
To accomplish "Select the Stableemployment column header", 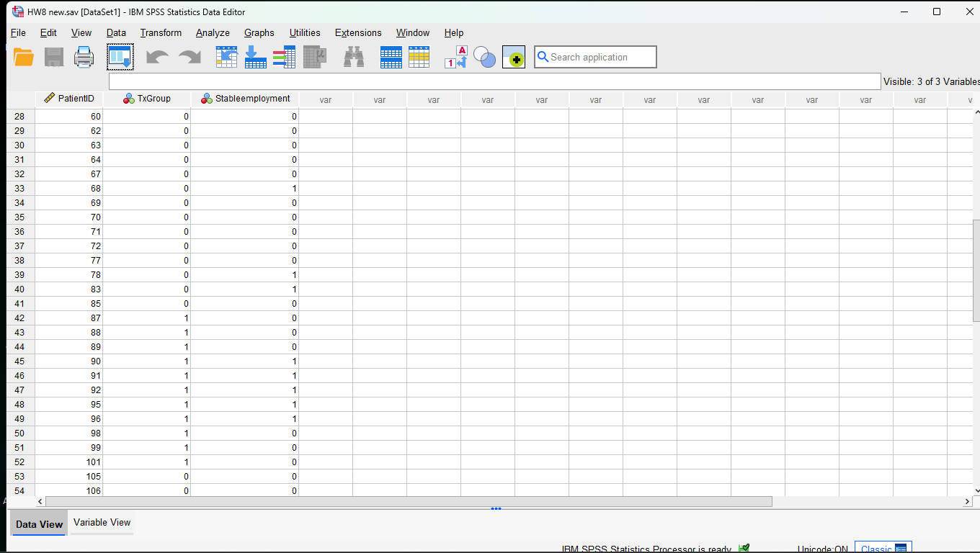I will click(x=245, y=99).
